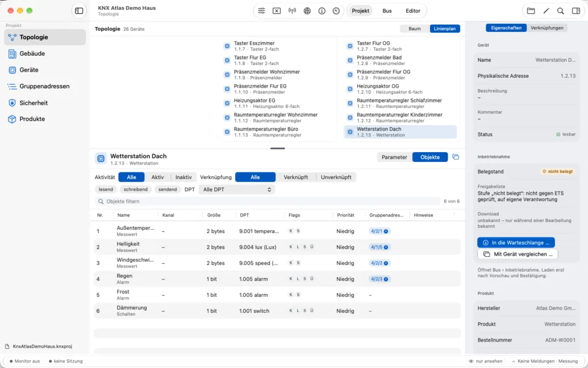Set Verknüpfung filter to Unverknüpft
The height and width of the screenshot is (368, 588).
(x=336, y=177)
